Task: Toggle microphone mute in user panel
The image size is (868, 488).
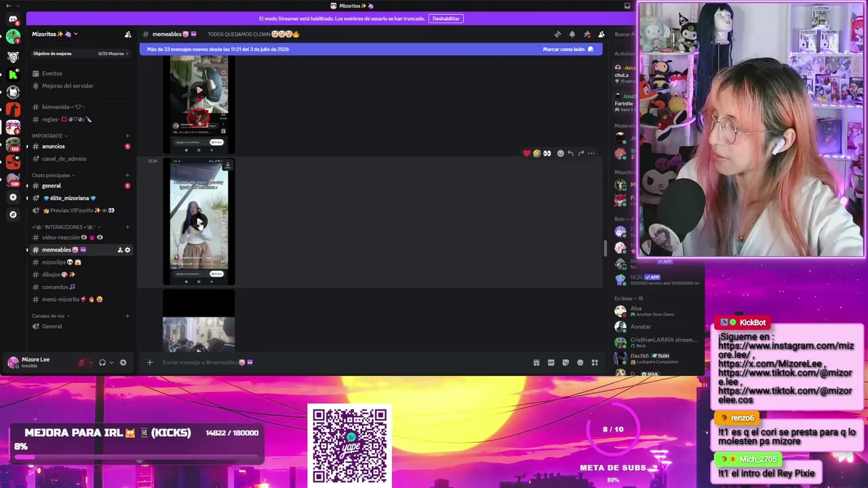Action: coord(82,363)
